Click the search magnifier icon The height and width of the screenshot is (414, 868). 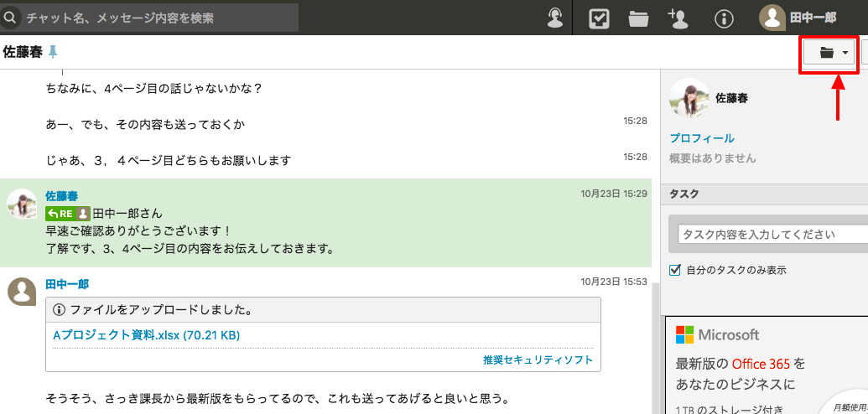click(11, 18)
